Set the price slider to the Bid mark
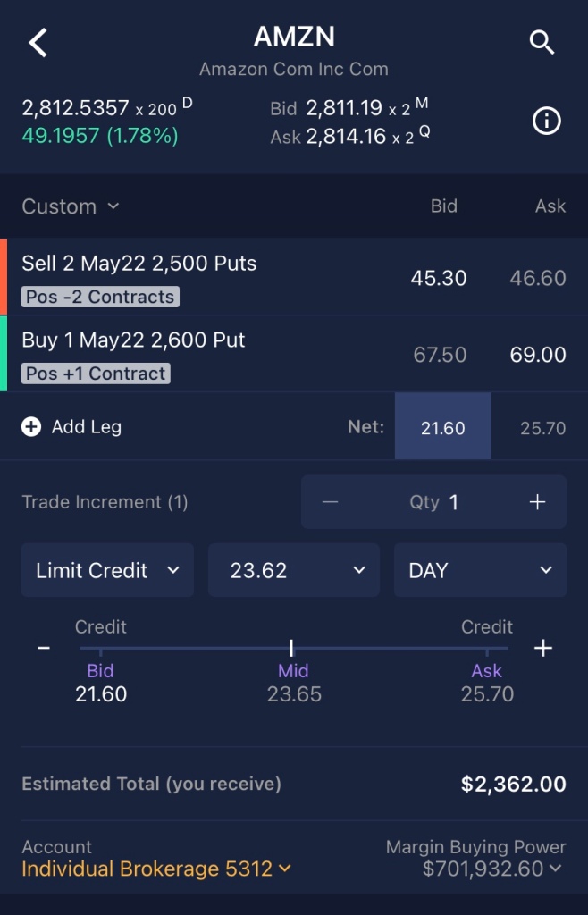Image resolution: width=588 pixels, height=915 pixels. coord(101,651)
